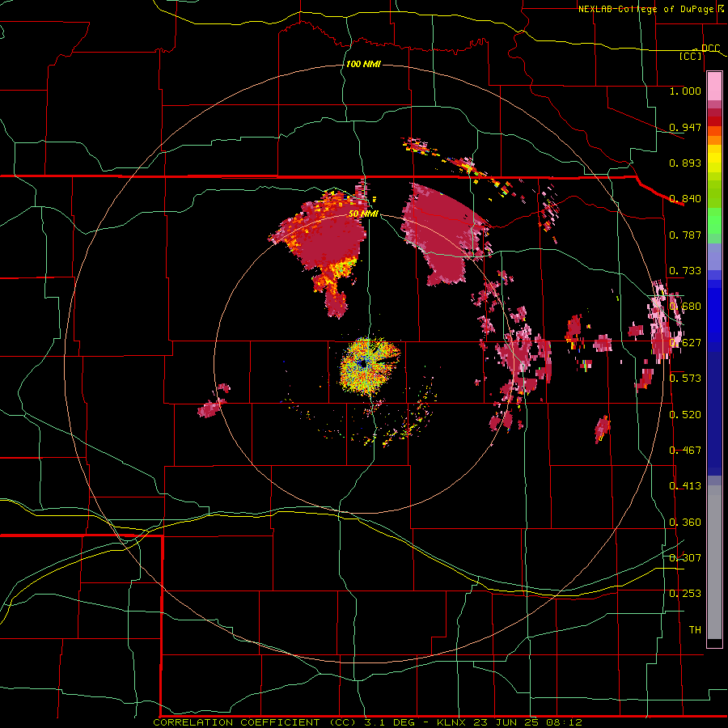
Task: Click the 0.733 color scale value
Action: coord(685,271)
